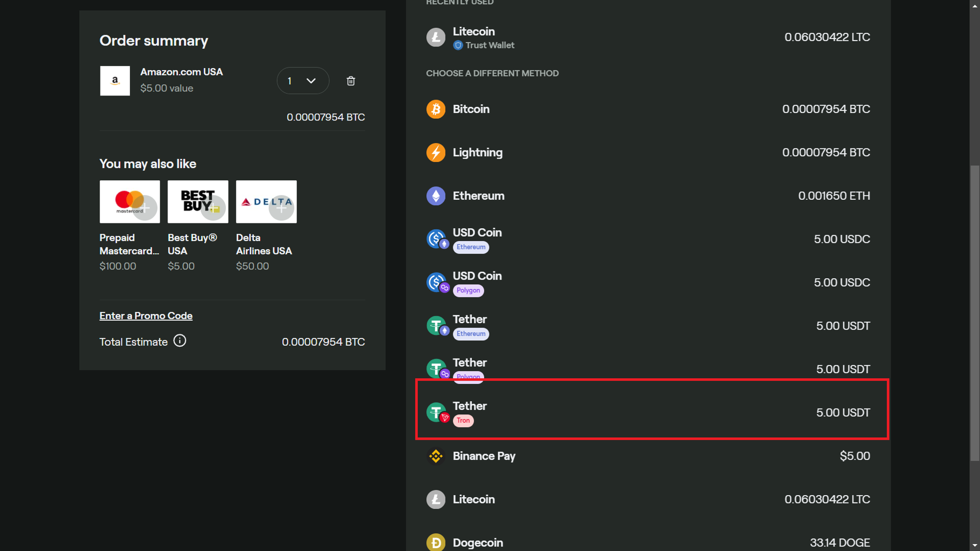Click Ethereum badge under Tether
Screen dimensions: 980x551
471,334
